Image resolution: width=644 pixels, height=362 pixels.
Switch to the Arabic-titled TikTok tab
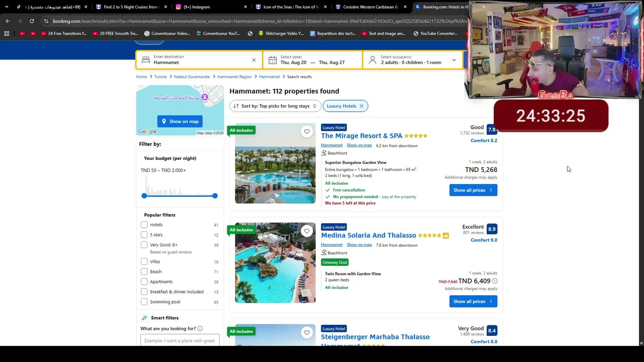tap(51, 7)
